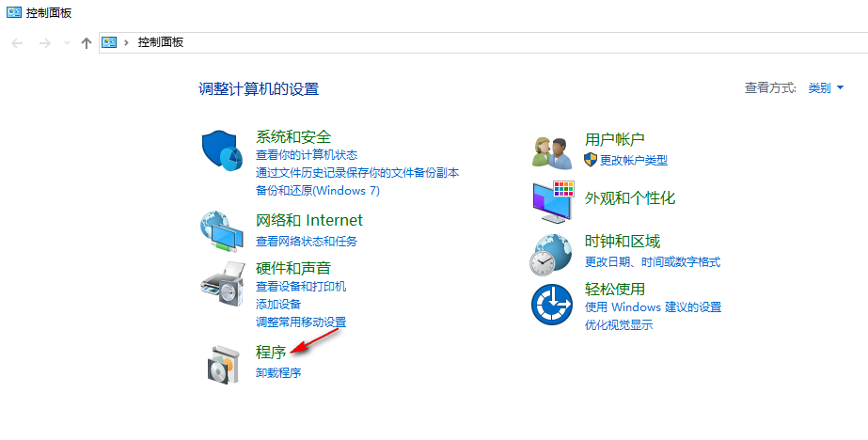Open the 用户帐户 people icon
The width and height of the screenshot is (868, 440).
click(551, 153)
